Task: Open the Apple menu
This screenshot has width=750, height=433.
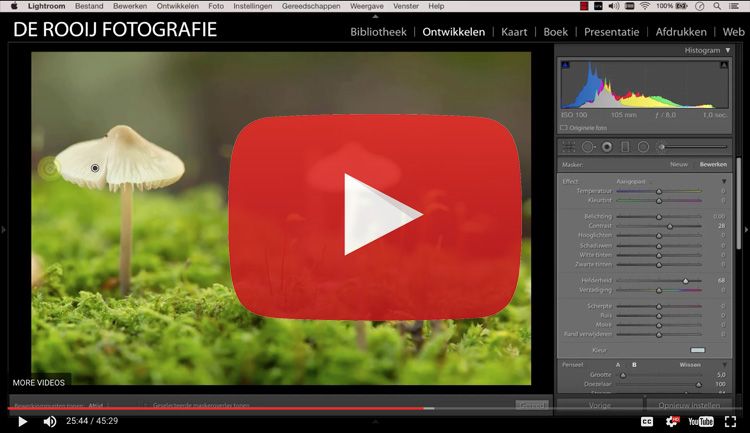Action: point(14,6)
